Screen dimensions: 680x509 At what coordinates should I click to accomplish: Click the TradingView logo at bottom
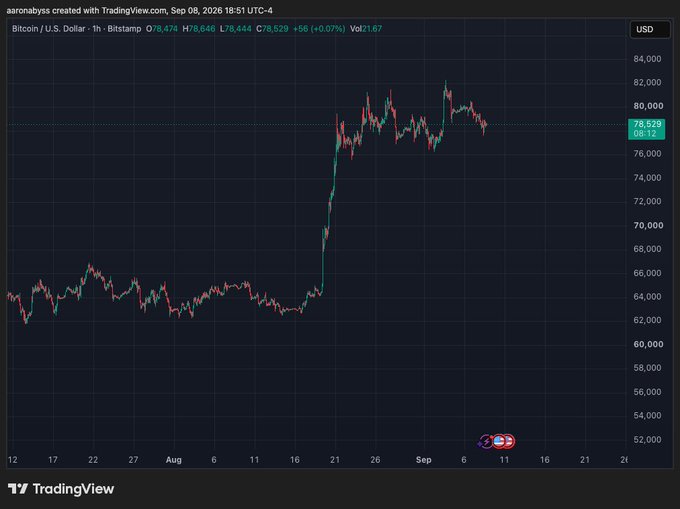[x=61, y=489]
